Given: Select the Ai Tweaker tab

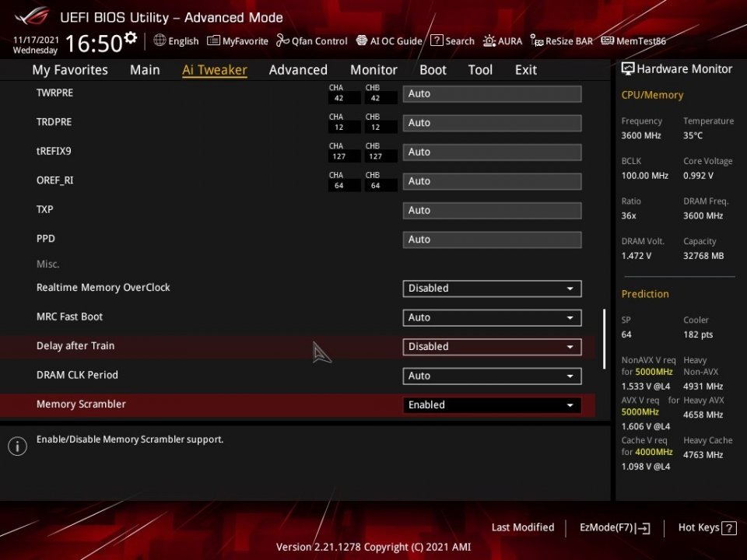Looking at the screenshot, I should pyautogui.click(x=215, y=70).
